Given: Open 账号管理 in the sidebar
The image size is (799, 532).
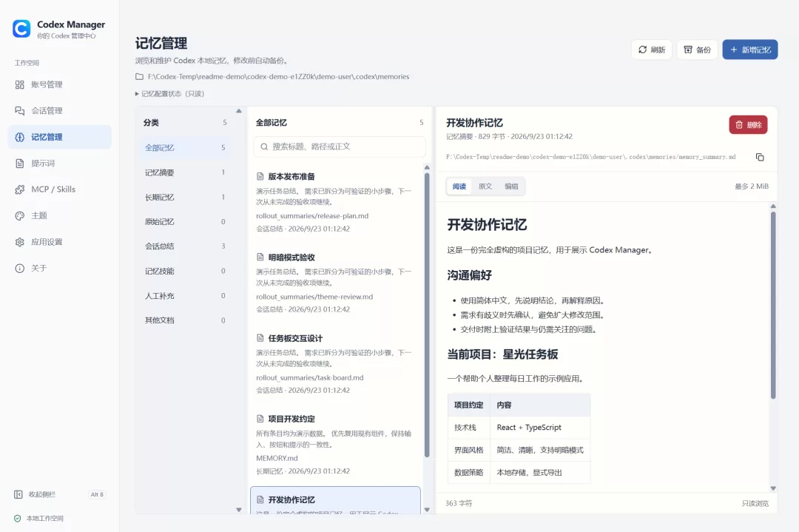Looking at the screenshot, I should pyautogui.click(x=60, y=84).
